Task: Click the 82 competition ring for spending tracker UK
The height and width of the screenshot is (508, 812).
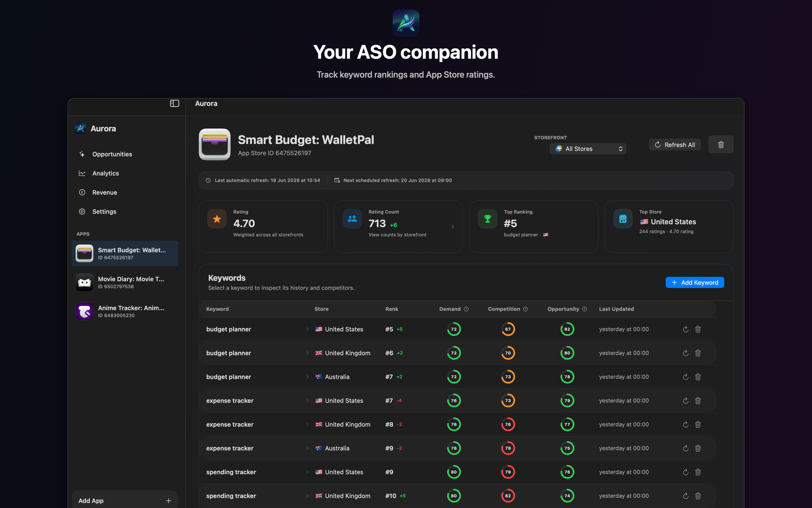Action: (508, 496)
